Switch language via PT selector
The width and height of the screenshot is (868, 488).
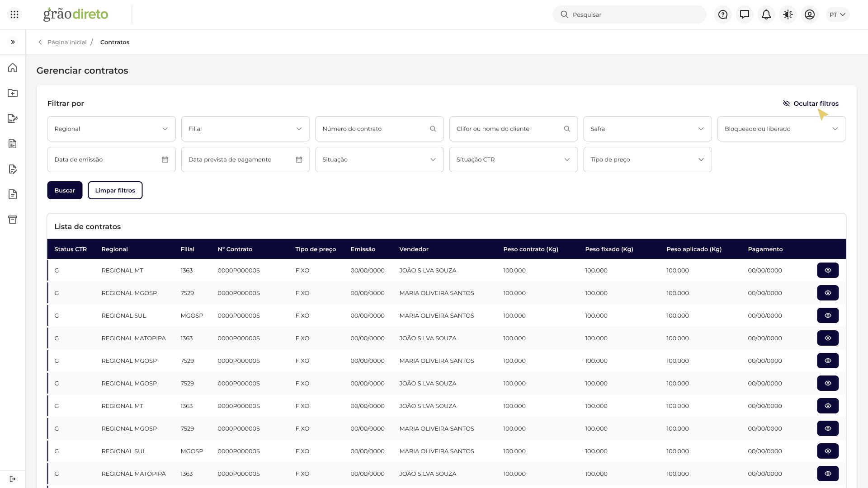click(837, 14)
